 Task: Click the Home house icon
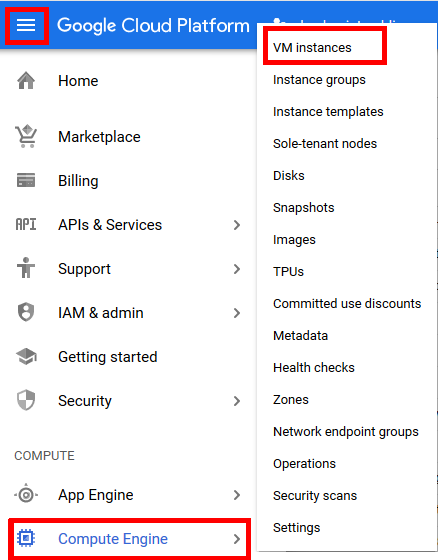point(26,80)
